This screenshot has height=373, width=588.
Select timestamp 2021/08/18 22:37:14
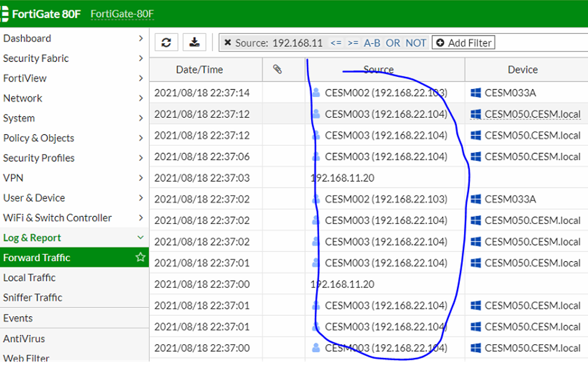pos(202,92)
